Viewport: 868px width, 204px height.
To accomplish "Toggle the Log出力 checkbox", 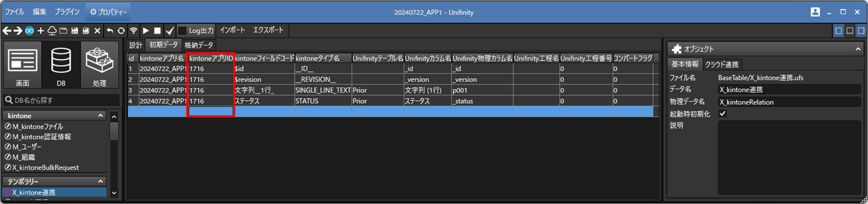I will pos(183,30).
